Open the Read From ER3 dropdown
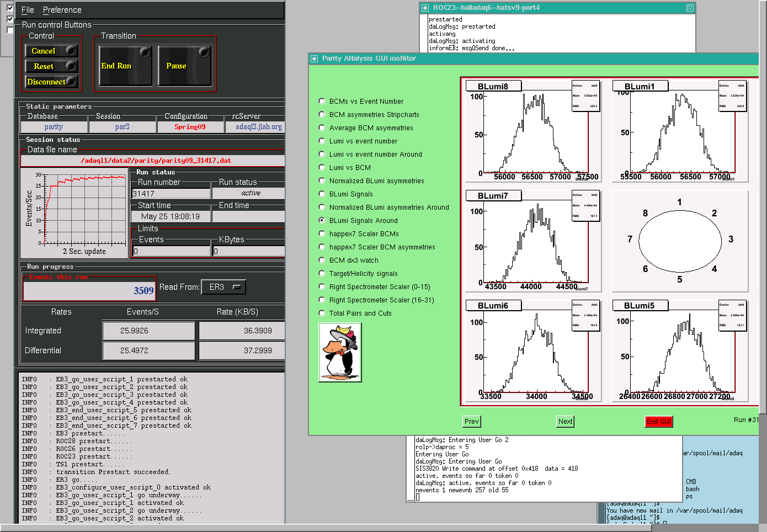 pos(223,287)
